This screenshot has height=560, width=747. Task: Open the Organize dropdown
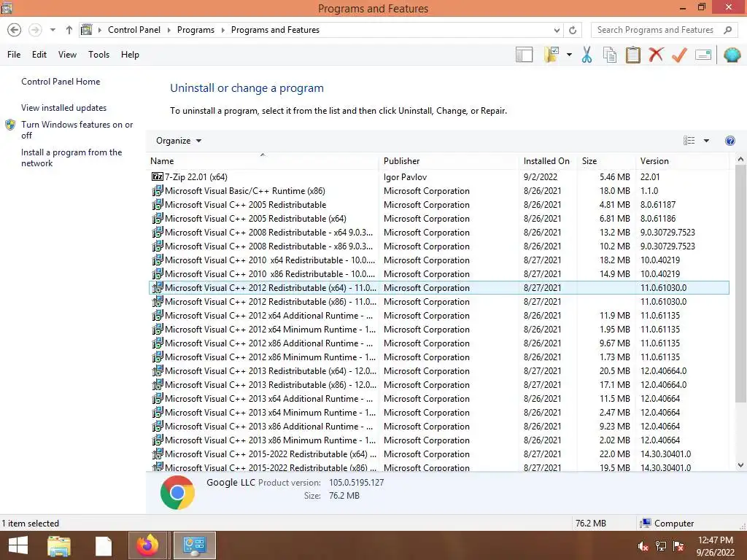(x=179, y=141)
